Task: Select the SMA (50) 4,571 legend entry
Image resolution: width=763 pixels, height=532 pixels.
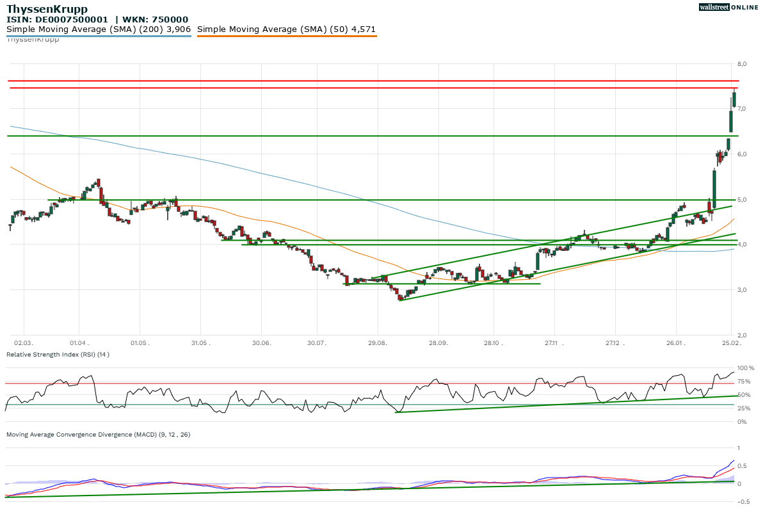Action: coord(286,29)
